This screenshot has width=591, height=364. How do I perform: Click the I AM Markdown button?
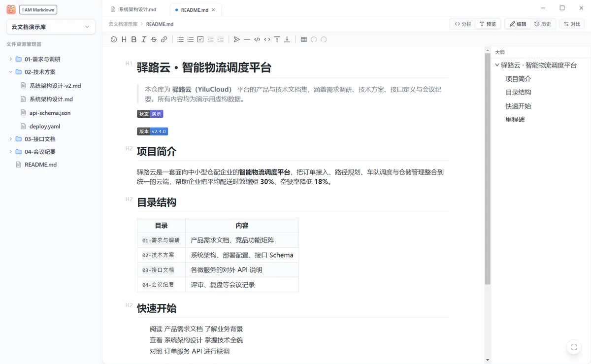tap(38, 9)
